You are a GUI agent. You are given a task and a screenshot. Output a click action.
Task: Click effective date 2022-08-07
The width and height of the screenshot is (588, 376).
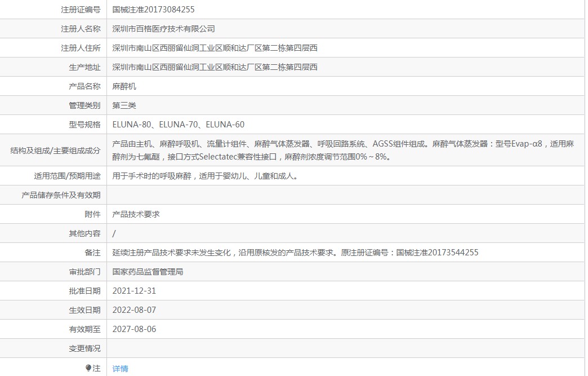coord(134,310)
